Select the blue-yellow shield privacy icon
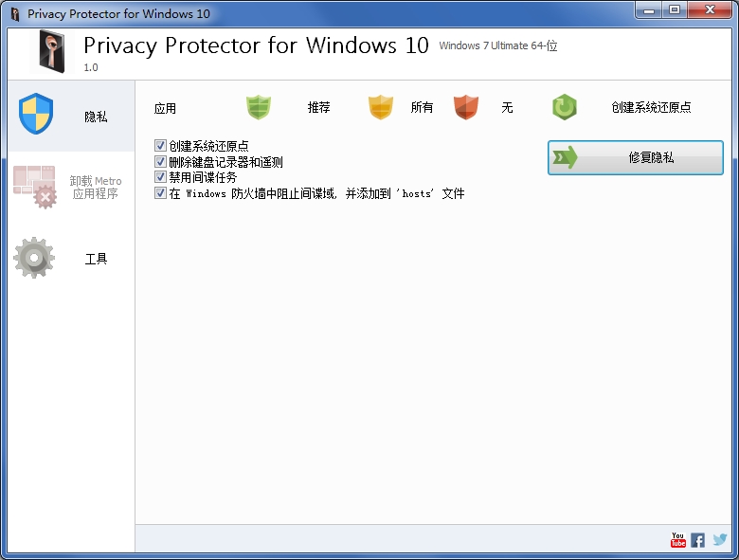The height and width of the screenshot is (560, 739). (x=36, y=114)
